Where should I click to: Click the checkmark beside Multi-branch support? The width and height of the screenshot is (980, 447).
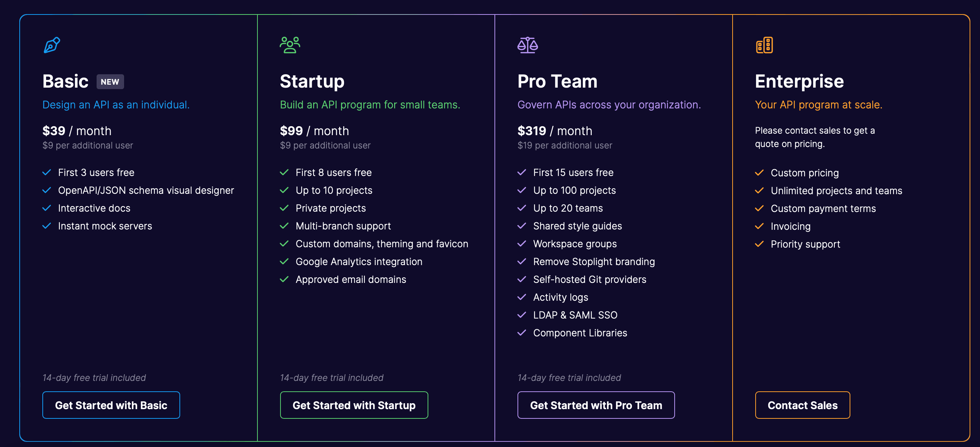point(284,226)
